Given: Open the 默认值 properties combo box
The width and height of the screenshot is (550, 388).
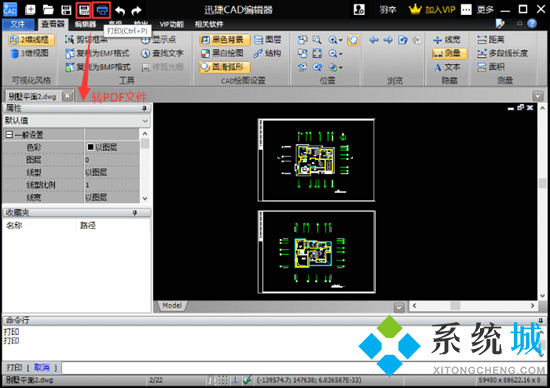Looking at the screenshot, I should [x=76, y=121].
